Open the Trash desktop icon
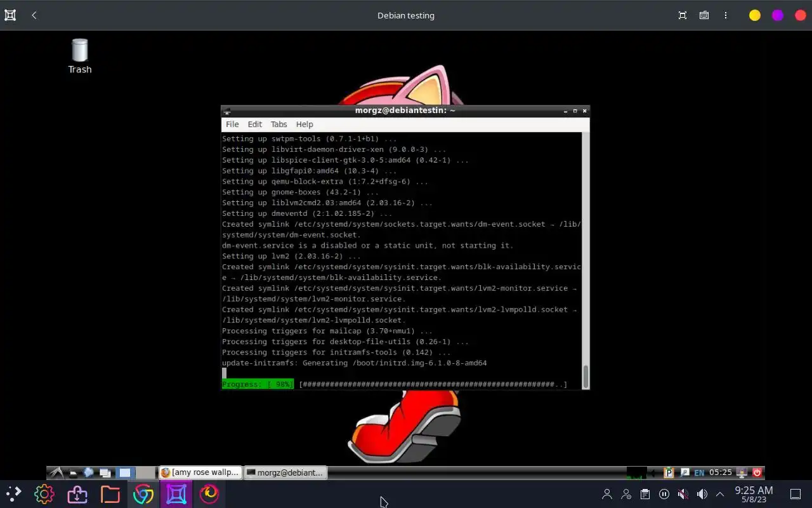The height and width of the screenshot is (508, 812). [x=80, y=56]
